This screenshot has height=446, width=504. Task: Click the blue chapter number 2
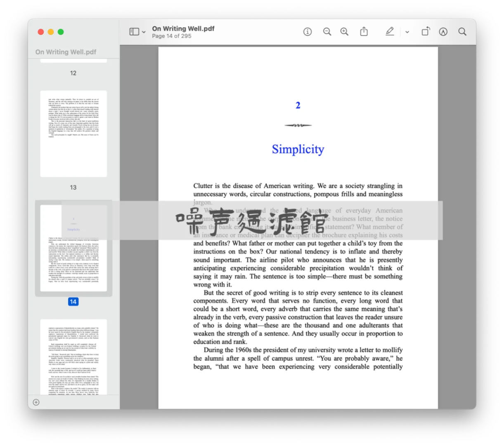[x=298, y=105]
